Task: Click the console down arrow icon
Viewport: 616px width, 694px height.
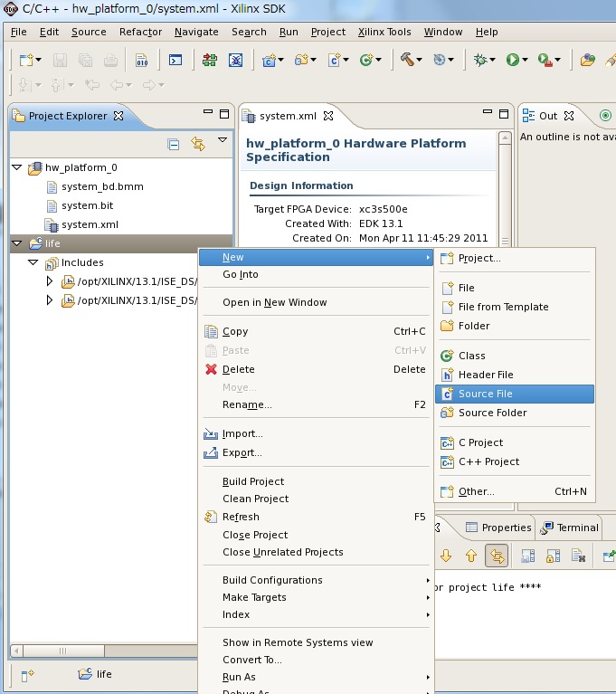Action: (446, 556)
